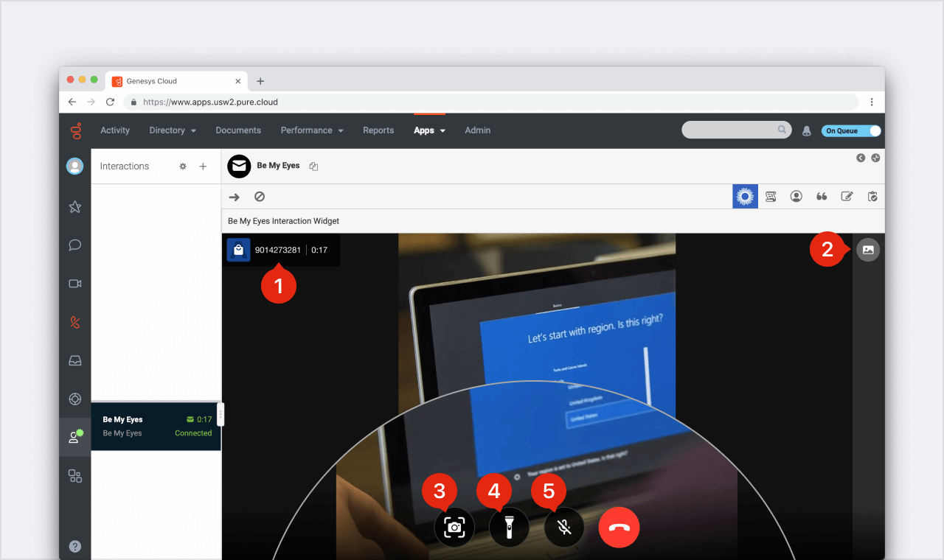Select the Be My Eyes widget sunburst tab

[x=745, y=196]
